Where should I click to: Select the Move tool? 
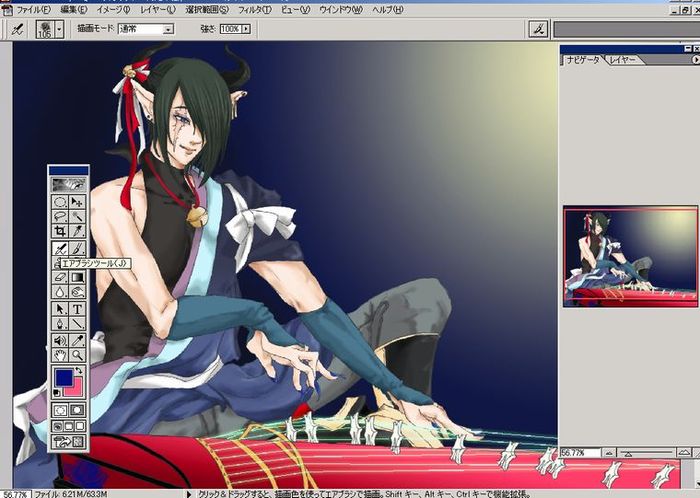pos(77,202)
